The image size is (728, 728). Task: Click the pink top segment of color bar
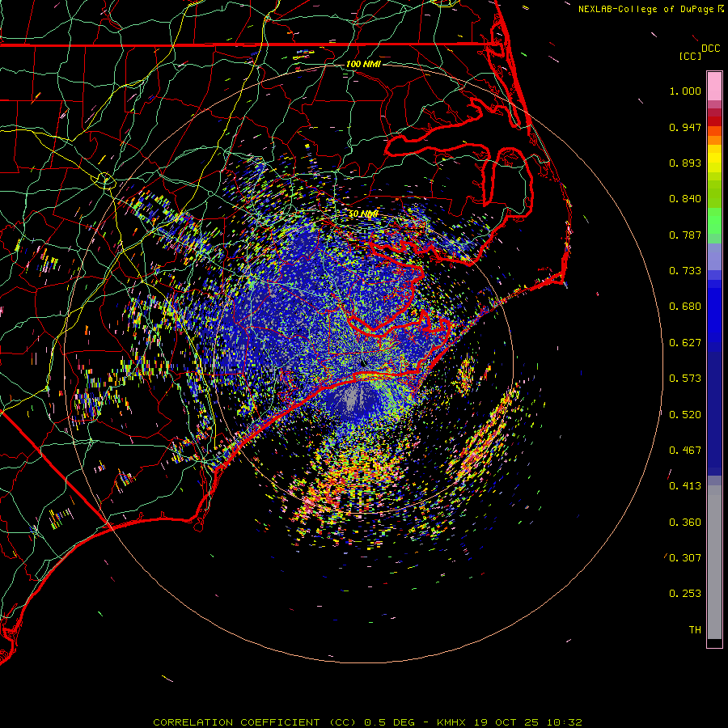[x=714, y=87]
